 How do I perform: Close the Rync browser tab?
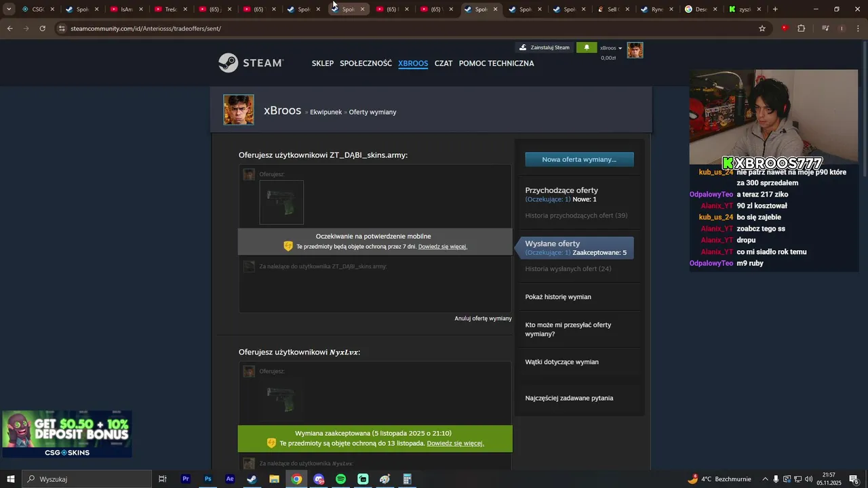(671, 9)
